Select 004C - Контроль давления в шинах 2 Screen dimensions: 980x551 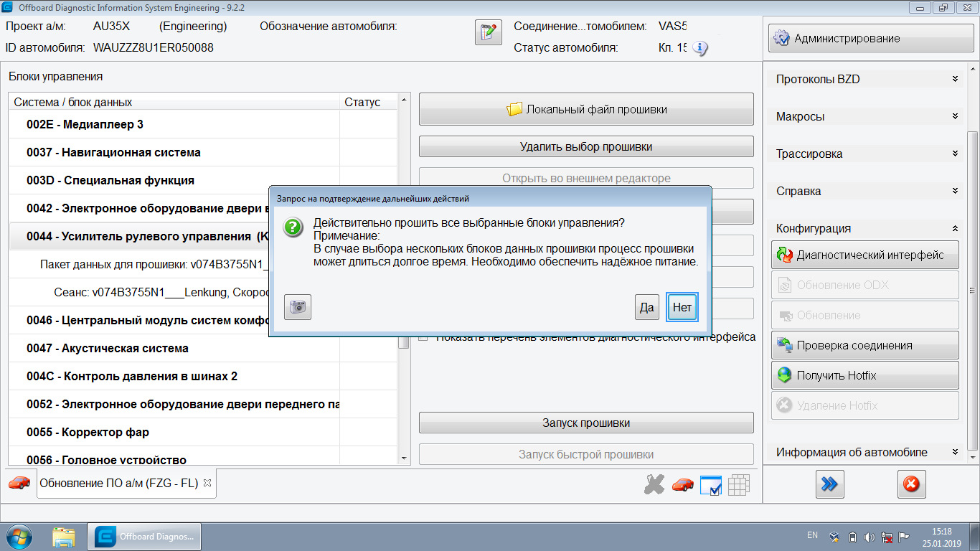coord(203,376)
